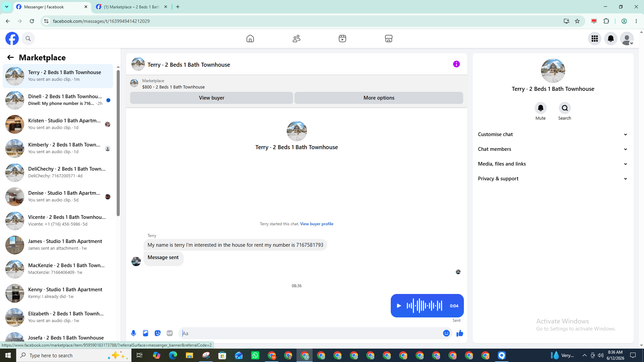Expand the Privacy & support section

coord(553,179)
